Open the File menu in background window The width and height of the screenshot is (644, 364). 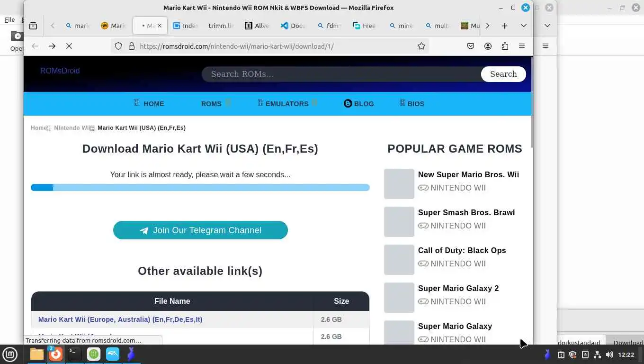coord(9,20)
